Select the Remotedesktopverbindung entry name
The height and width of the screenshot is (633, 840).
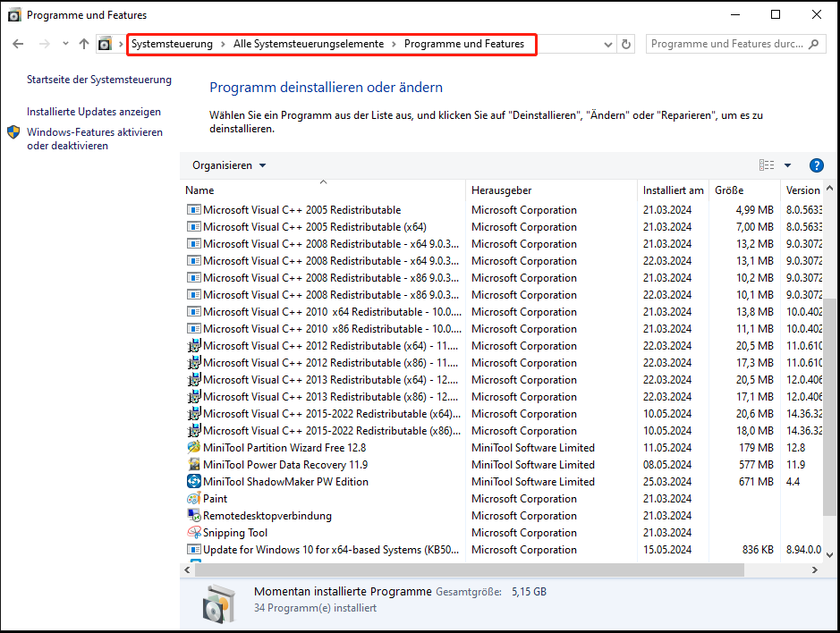267,516
